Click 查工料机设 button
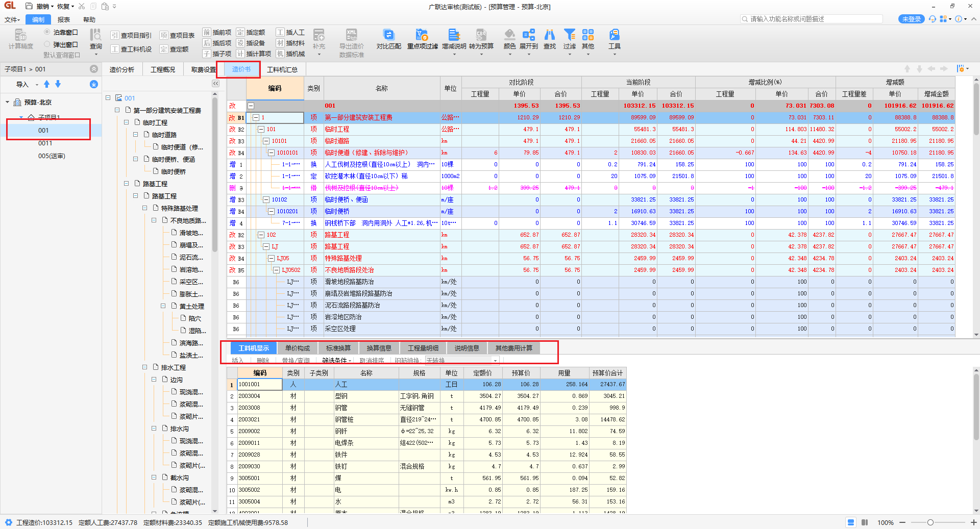980x529 pixels. [131, 49]
